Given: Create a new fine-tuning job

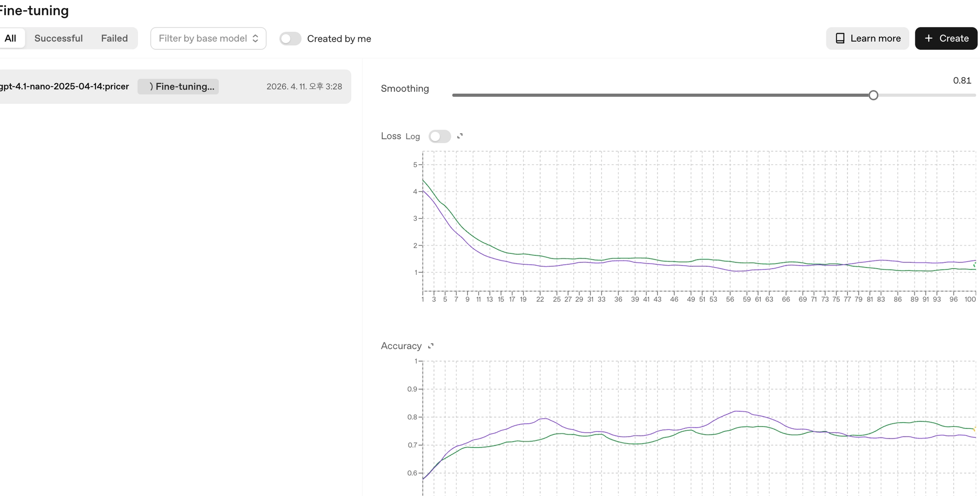Looking at the screenshot, I should click(x=946, y=38).
